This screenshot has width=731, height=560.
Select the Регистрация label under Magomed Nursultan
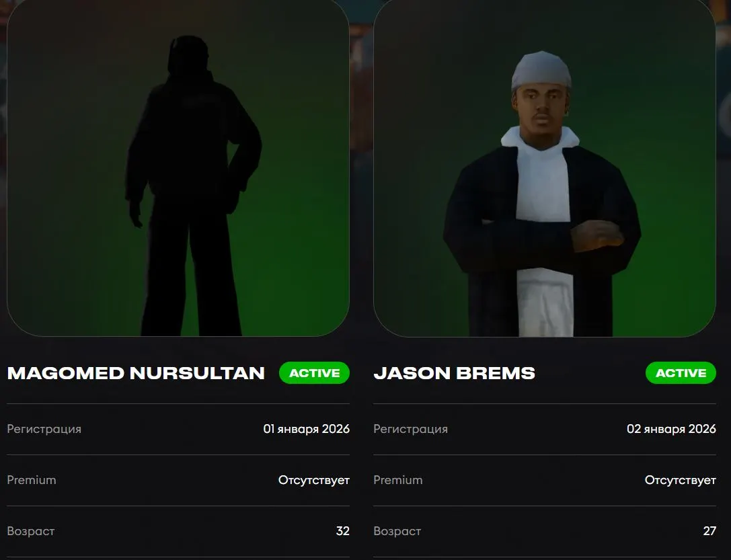[x=44, y=429]
